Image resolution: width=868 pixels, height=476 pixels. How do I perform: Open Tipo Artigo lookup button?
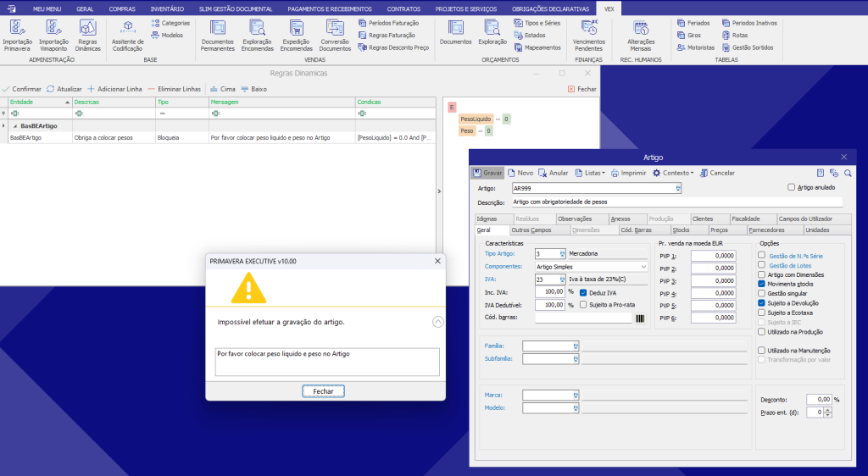(x=563, y=254)
